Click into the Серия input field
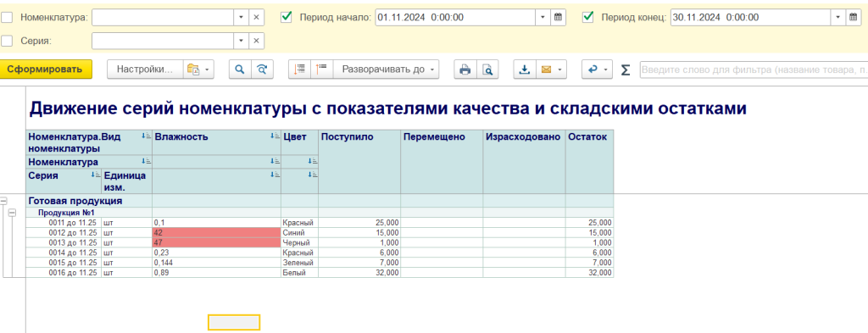 point(163,41)
